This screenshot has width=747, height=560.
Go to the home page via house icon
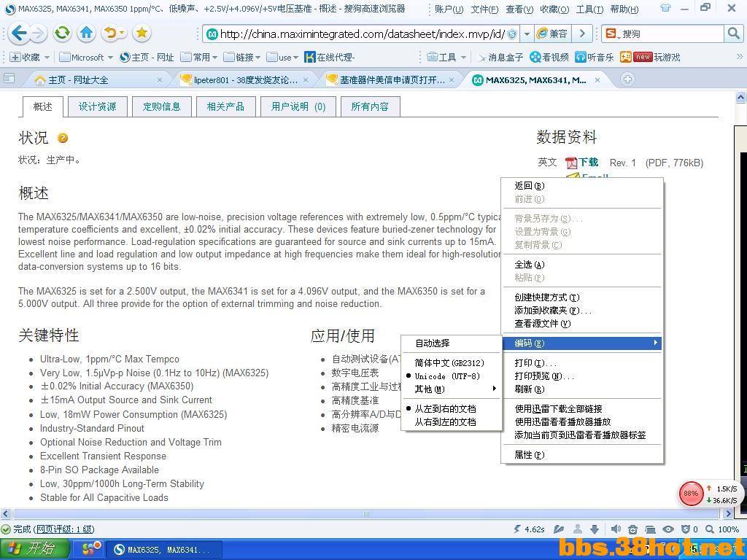(86, 33)
